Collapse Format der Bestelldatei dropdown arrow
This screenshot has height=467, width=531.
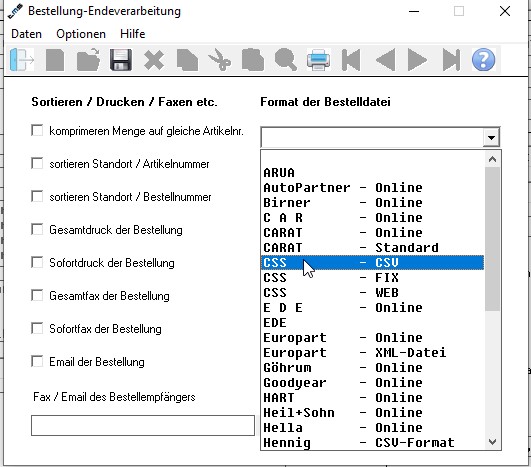point(491,137)
